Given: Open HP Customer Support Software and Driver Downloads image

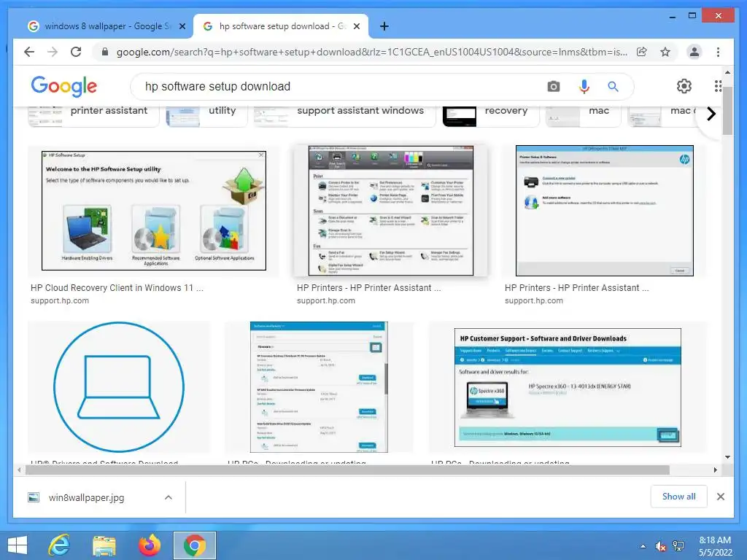Looking at the screenshot, I should tap(568, 387).
